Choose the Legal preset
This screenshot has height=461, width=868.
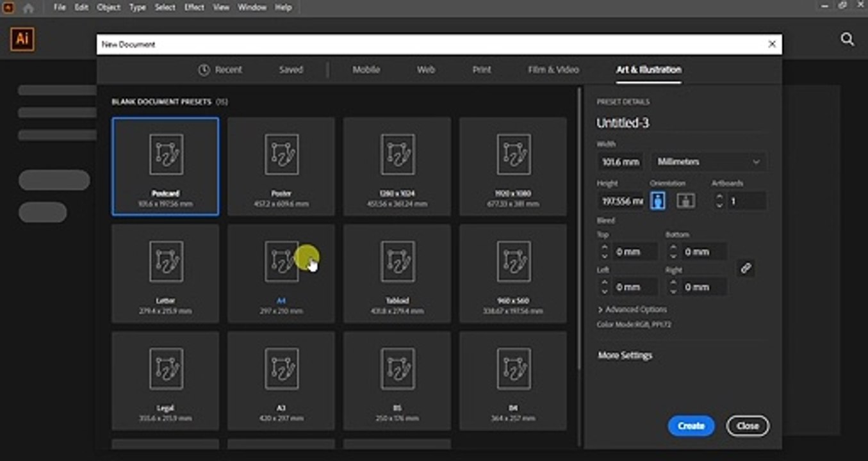tap(165, 380)
